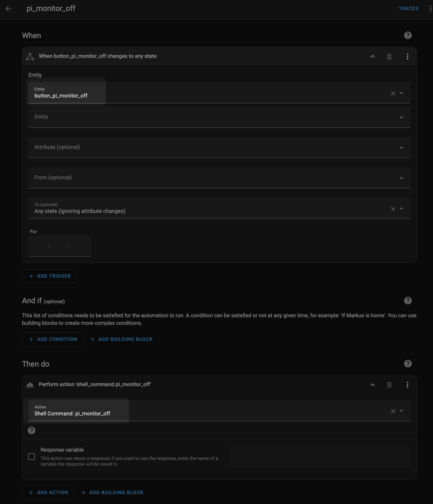
Task: Open the TRACES view
Action: (408, 9)
